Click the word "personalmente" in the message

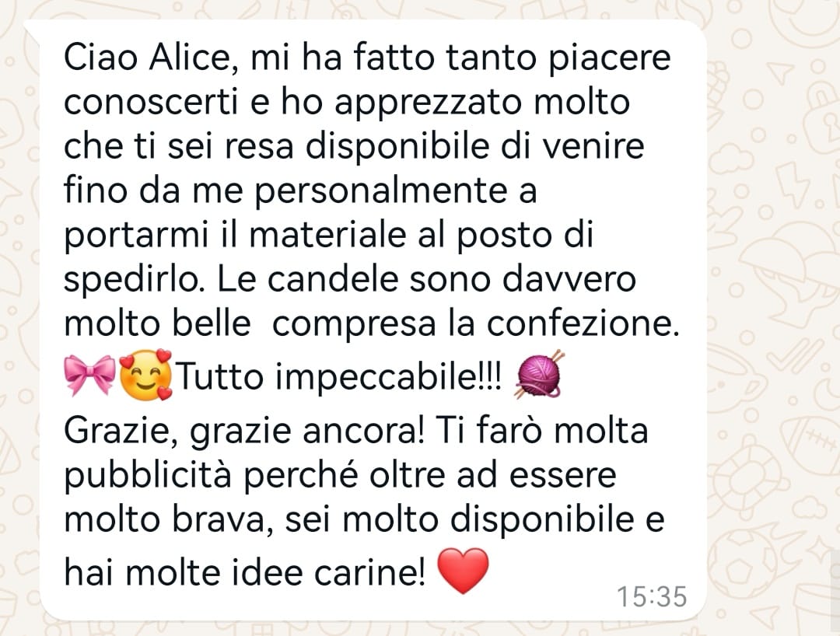380,191
